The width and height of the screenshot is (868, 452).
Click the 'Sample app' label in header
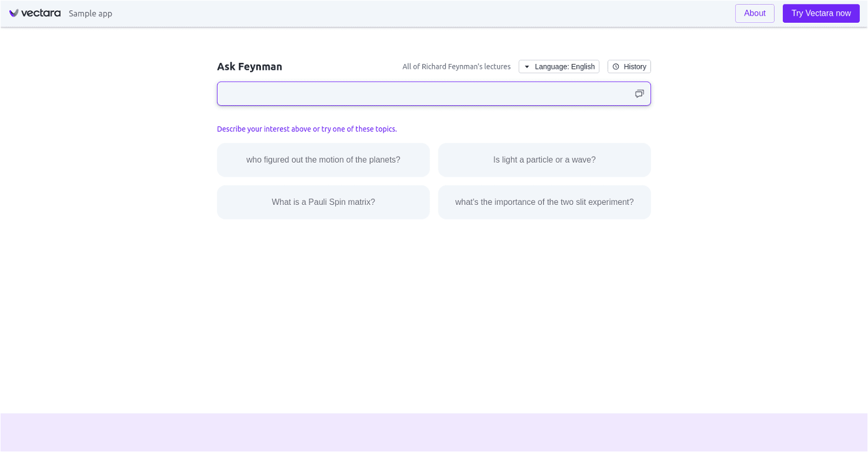[91, 14]
